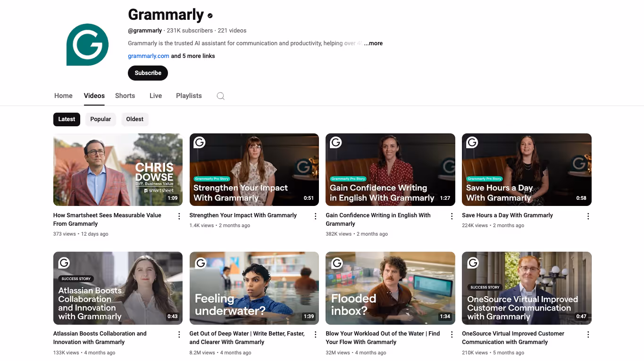Click the Grammarly channel name heading

pos(166,15)
